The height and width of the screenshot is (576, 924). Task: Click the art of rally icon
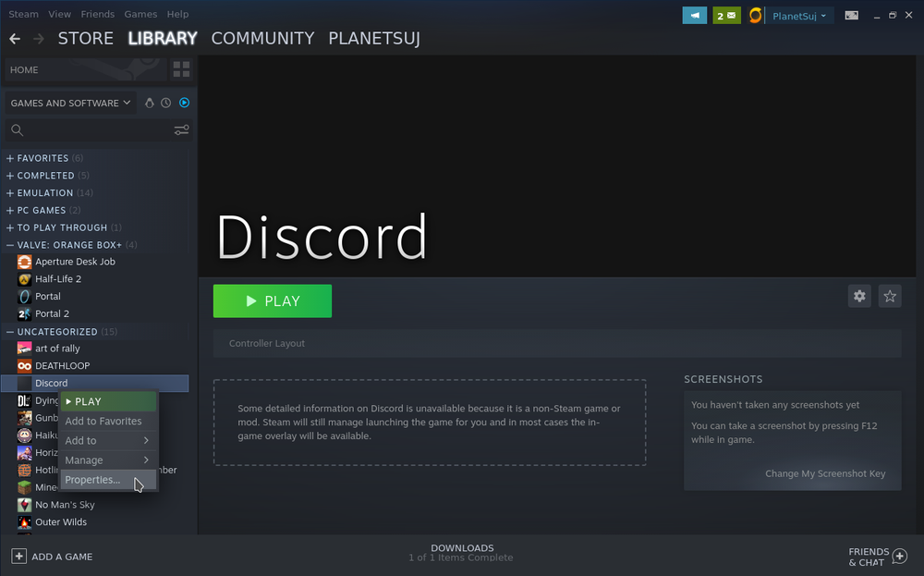(24, 349)
